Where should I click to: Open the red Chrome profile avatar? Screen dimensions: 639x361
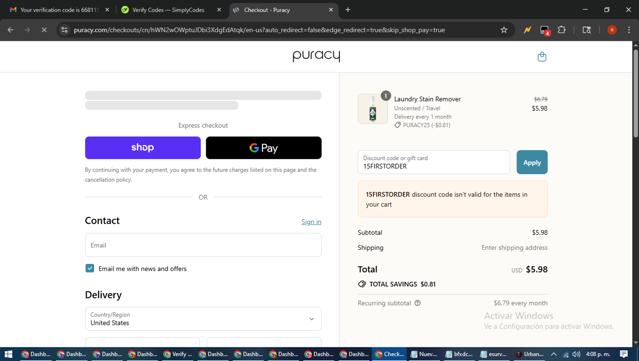click(x=612, y=30)
